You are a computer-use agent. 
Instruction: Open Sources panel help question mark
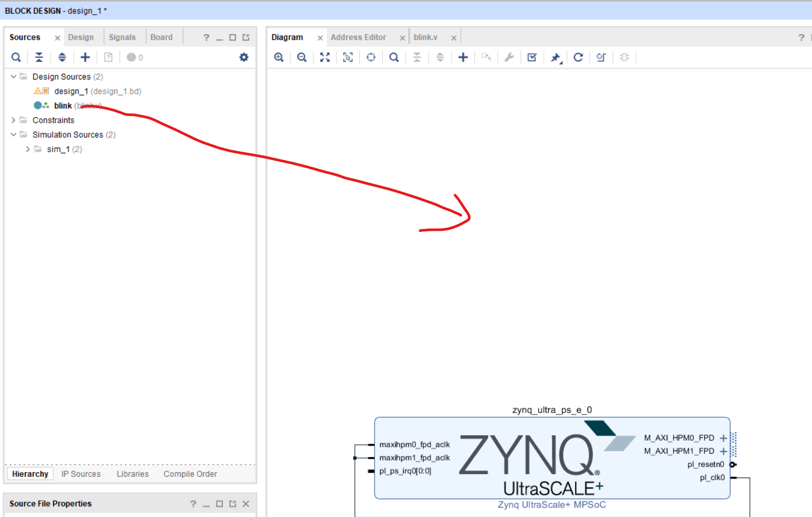coord(206,37)
